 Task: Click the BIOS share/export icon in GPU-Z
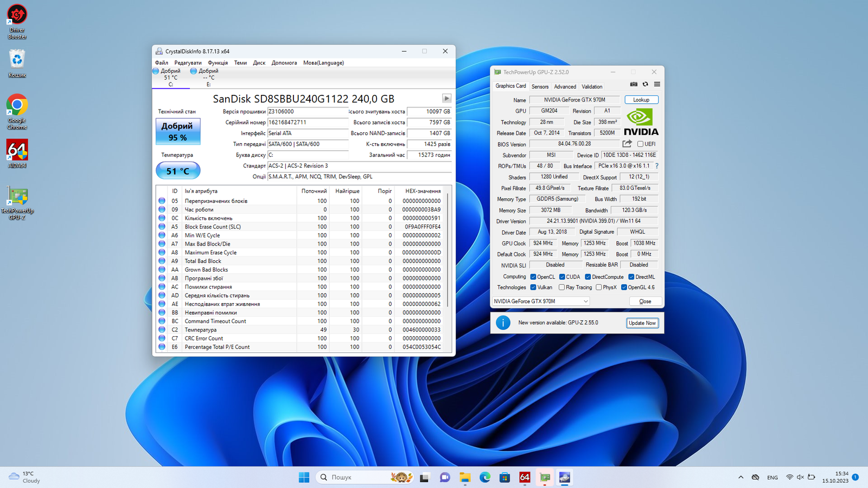(x=627, y=144)
